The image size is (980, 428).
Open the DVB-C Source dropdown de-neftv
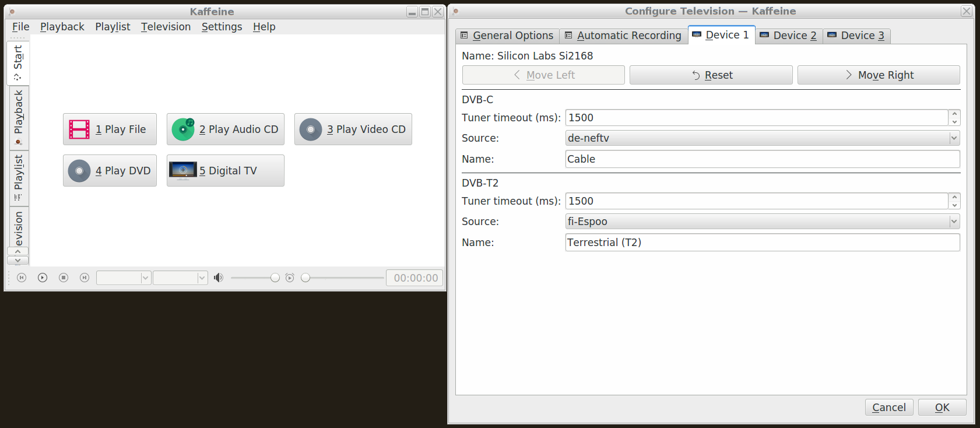tap(763, 138)
